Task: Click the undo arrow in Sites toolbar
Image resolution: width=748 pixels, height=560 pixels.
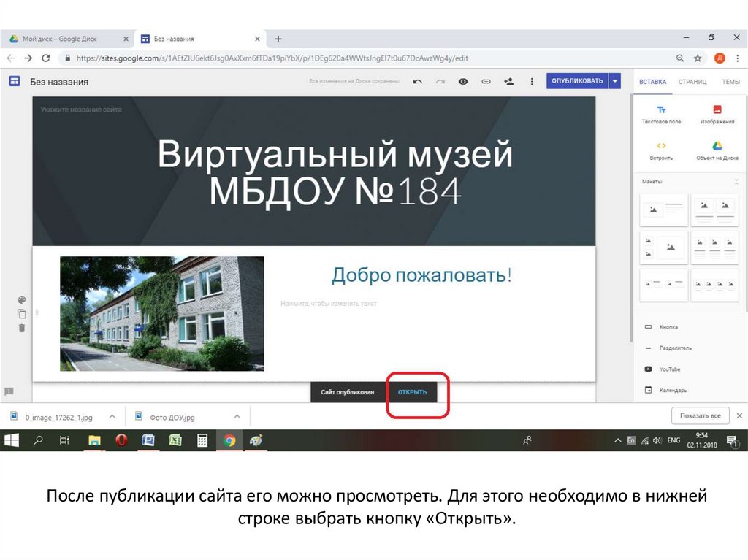Action: [417, 82]
